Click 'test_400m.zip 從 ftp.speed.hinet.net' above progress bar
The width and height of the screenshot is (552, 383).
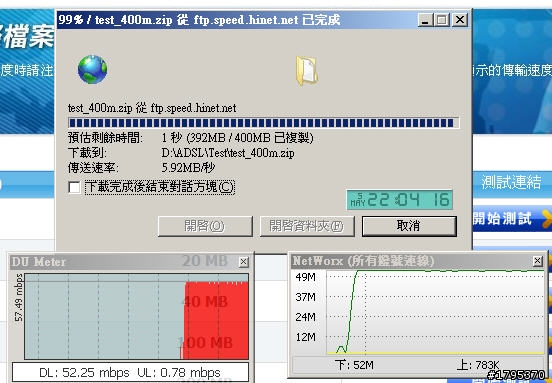(x=152, y=108)
